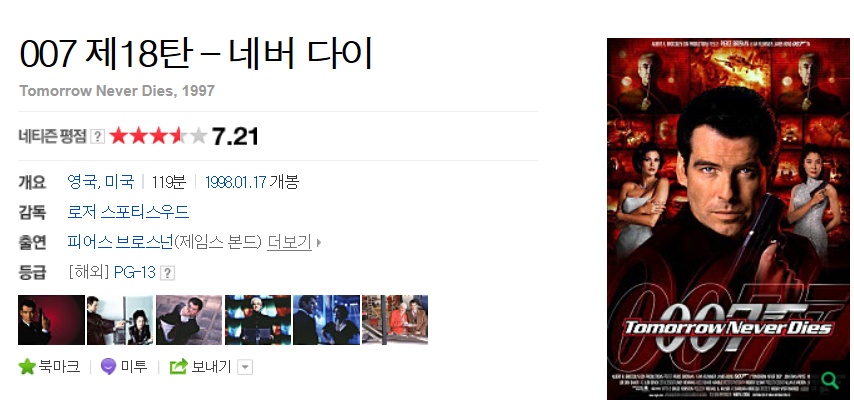Click the purple 미투 icon
Image resolution: width=854 pixels, height=407 pixels.
click(x=108, y=367)
